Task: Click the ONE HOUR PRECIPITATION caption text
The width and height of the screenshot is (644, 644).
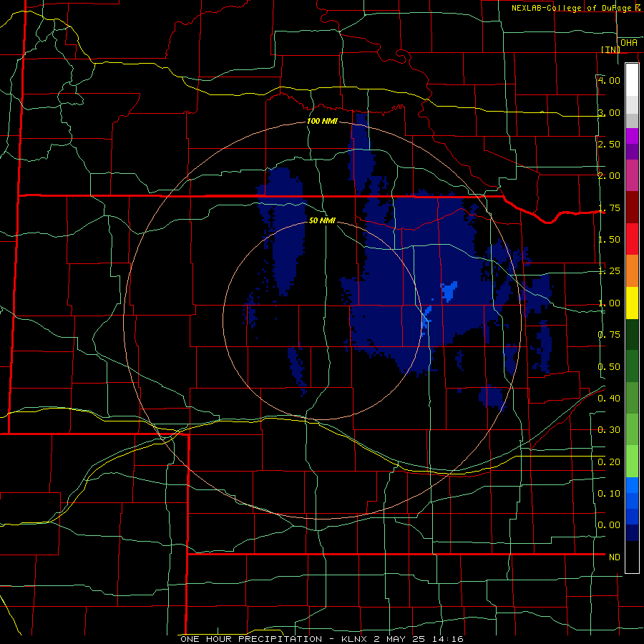Action: [251, 639]
